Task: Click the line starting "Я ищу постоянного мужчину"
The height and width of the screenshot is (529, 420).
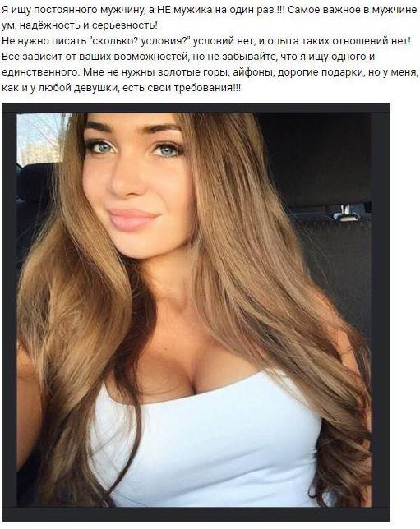Action: coord(210,10)
